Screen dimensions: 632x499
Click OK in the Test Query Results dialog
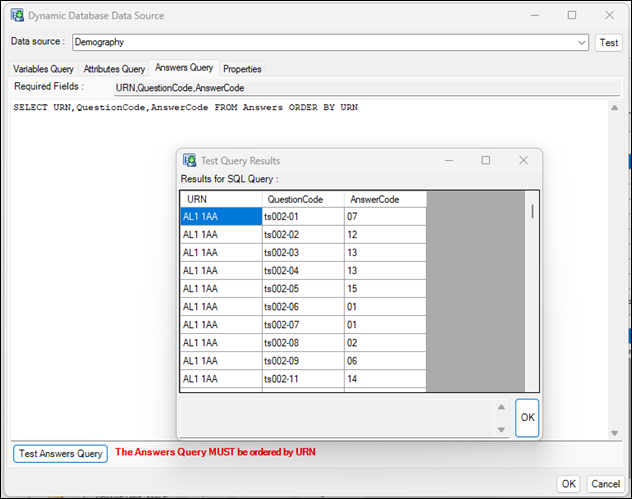coord(527,418)
